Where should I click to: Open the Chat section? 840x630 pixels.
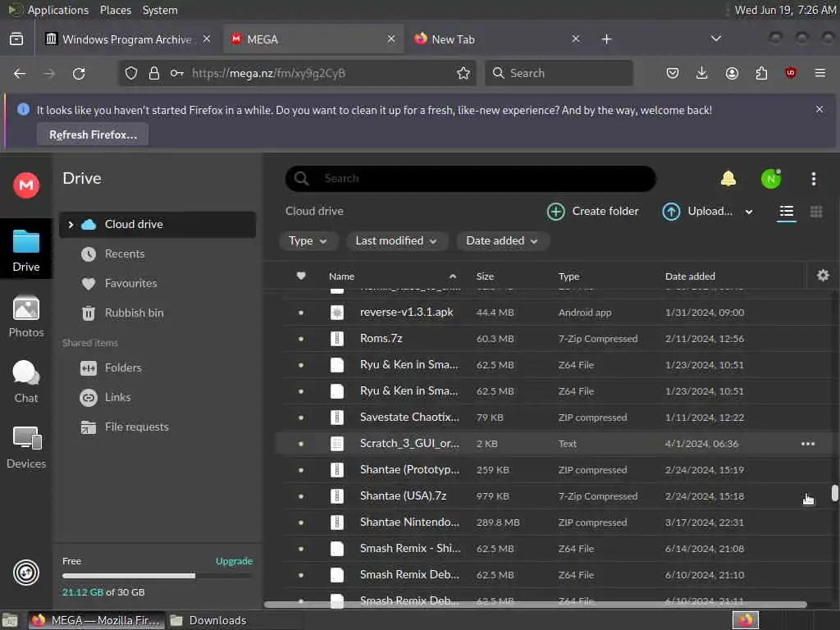(x=25, y=382)
